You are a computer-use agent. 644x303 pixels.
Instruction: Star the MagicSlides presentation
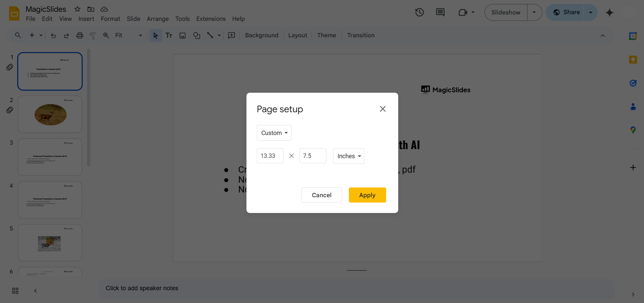78,9
